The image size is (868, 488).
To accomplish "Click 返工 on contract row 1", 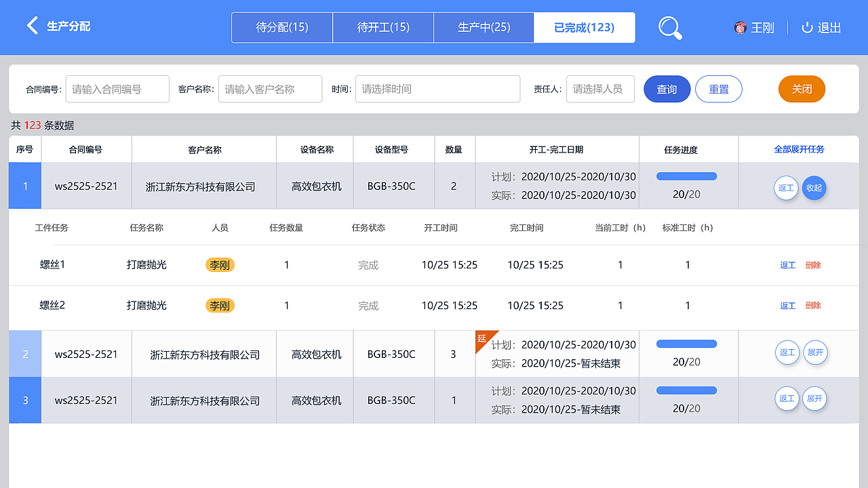I will coord(786,188).
